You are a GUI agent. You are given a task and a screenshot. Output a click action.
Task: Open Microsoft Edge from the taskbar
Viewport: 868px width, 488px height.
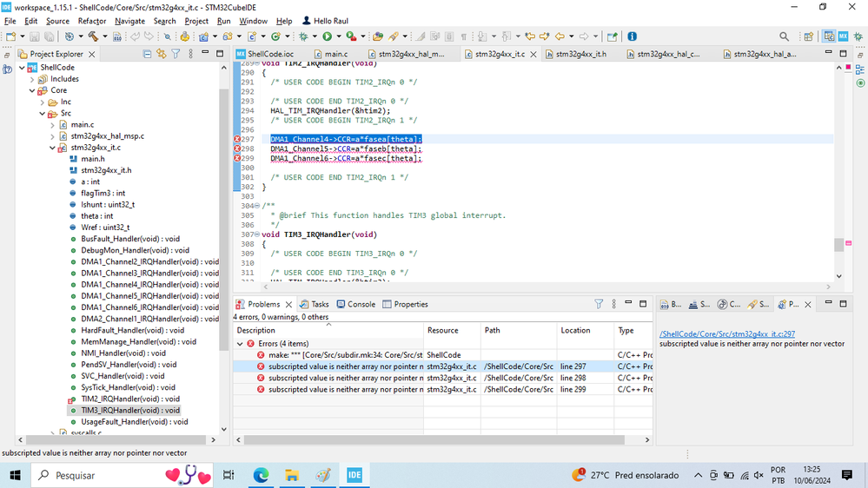(x=261, y=475)
